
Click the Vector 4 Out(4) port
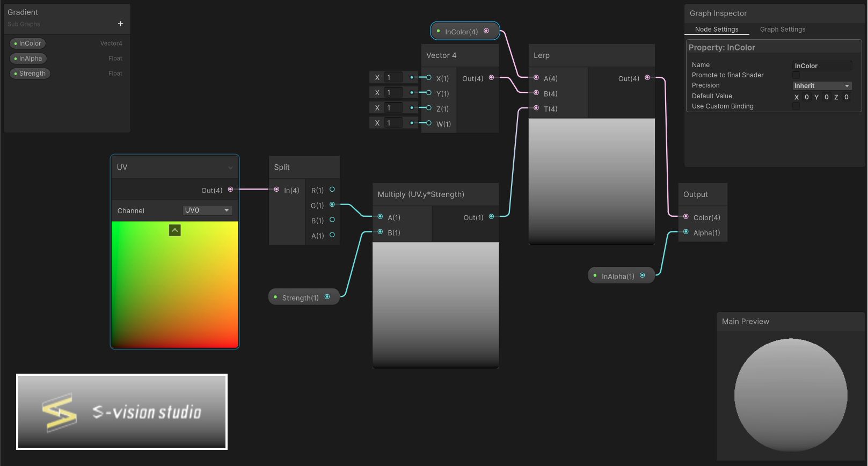tap(491, 78)
